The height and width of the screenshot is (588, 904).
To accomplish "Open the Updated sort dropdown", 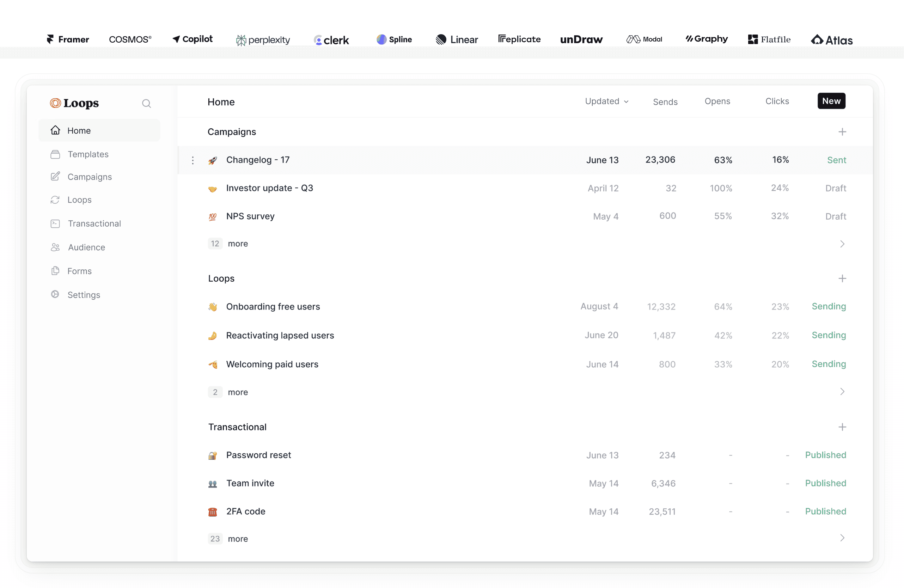I will (x=606, y=102).
